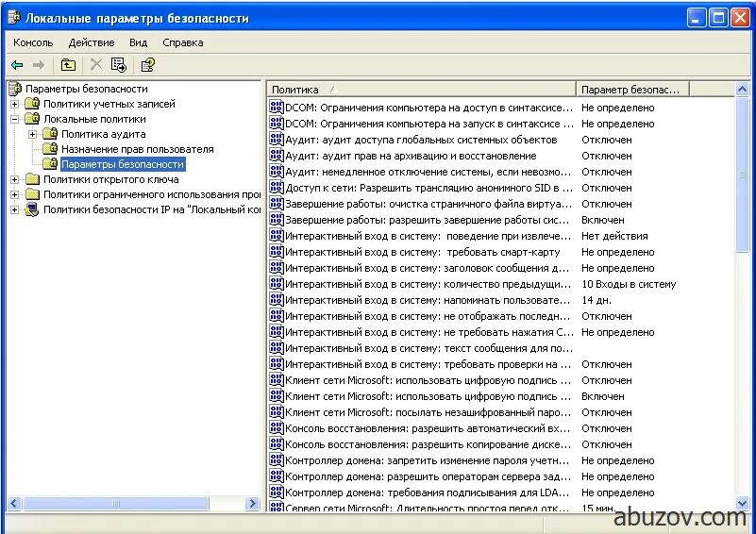
Task: Click the policy icon beside 'Контроллер домена: запретить изменение пароля'
Action: tap(277, 459)
